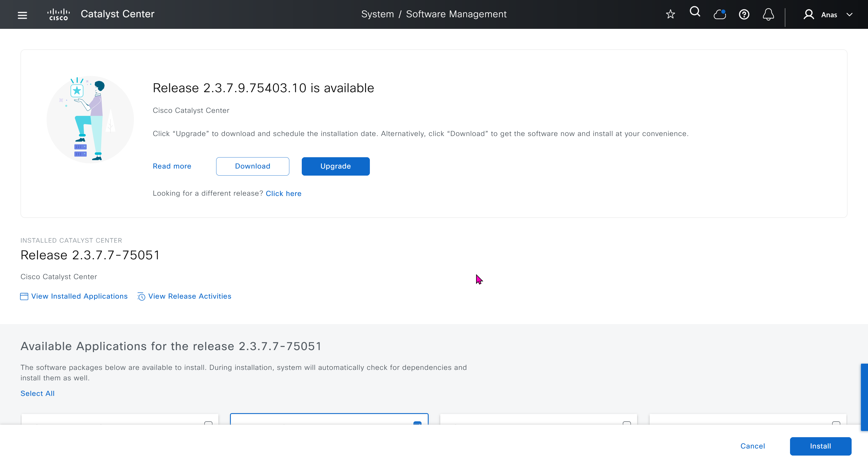Check the first application card checkbox

point(208,423)
